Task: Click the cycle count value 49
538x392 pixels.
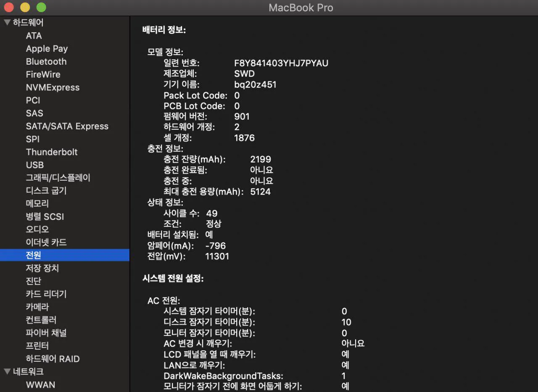Action: (212, 213)
